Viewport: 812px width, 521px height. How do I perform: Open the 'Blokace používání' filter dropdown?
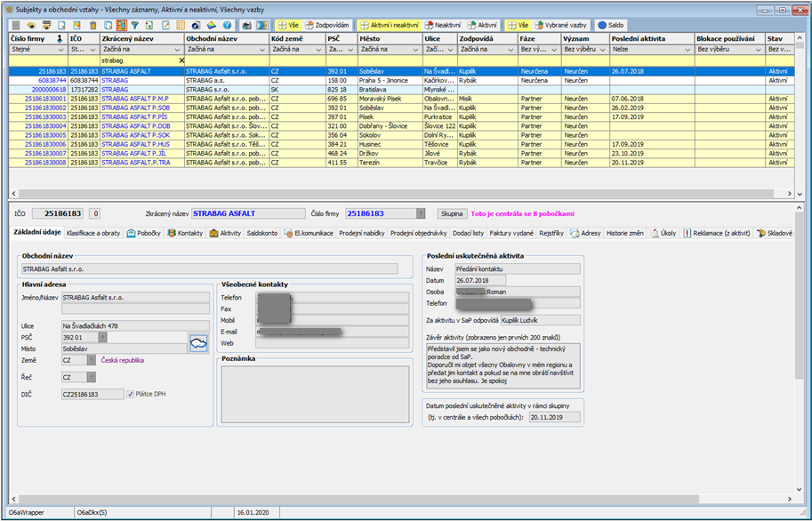click(759, 51)
